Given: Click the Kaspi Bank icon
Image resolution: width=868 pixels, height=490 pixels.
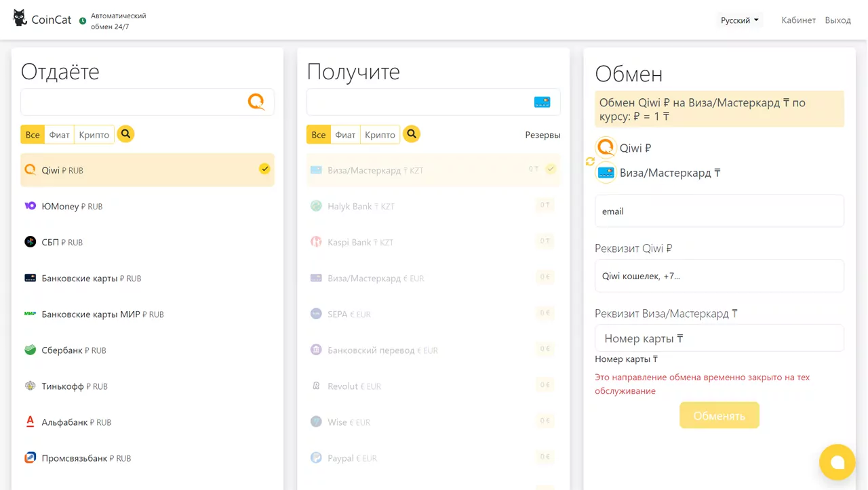Looking at the screenshot, I should tap(316, 242).
